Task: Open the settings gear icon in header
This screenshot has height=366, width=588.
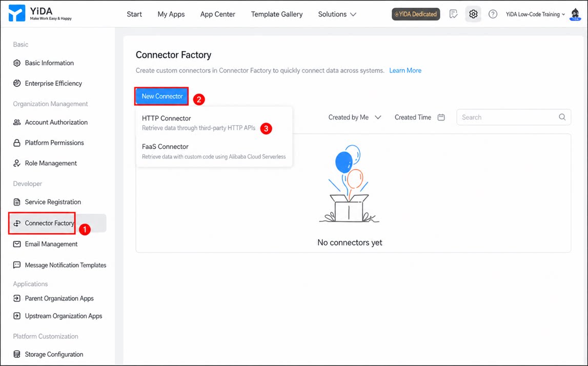Action: tap(473, 14)
